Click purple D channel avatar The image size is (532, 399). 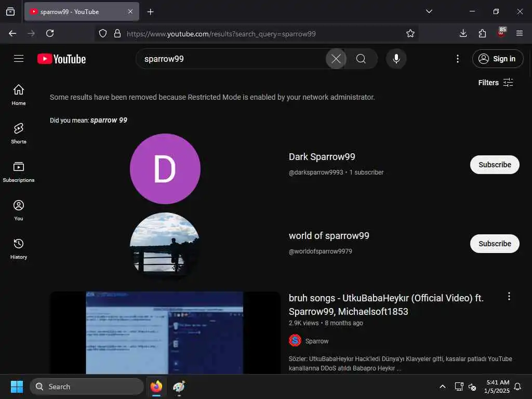click(165, 169)
